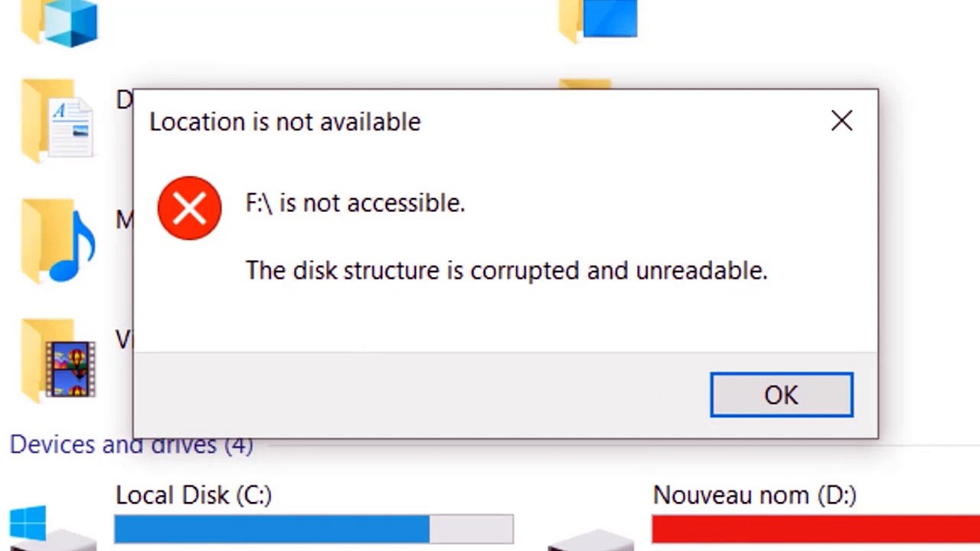
Task: Collapse the Devices and drives (4) group
Action: pyautogui.click(x=130, y=445)
